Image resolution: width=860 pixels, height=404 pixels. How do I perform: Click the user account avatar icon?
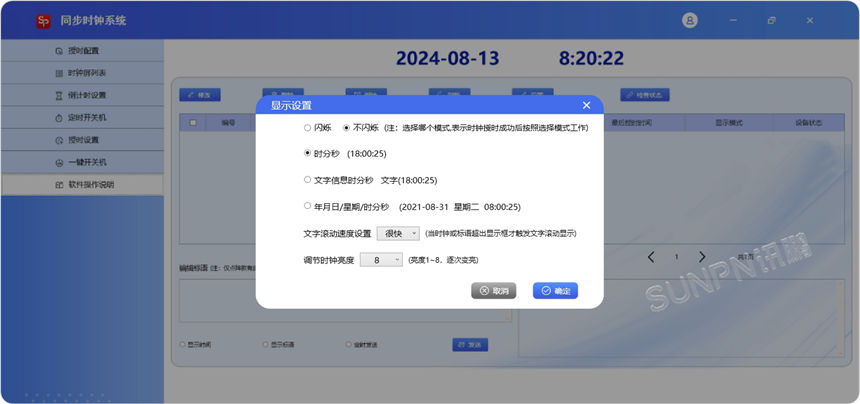(689, 20)
